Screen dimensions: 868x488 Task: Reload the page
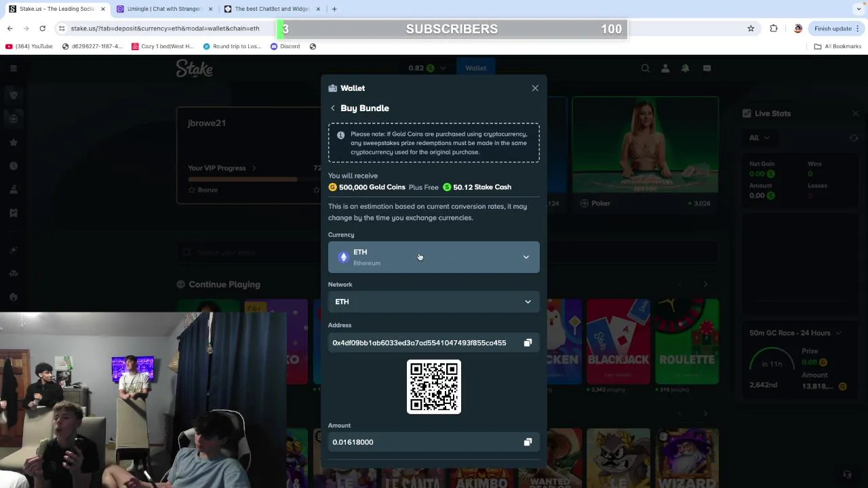[x=42, y=28]
